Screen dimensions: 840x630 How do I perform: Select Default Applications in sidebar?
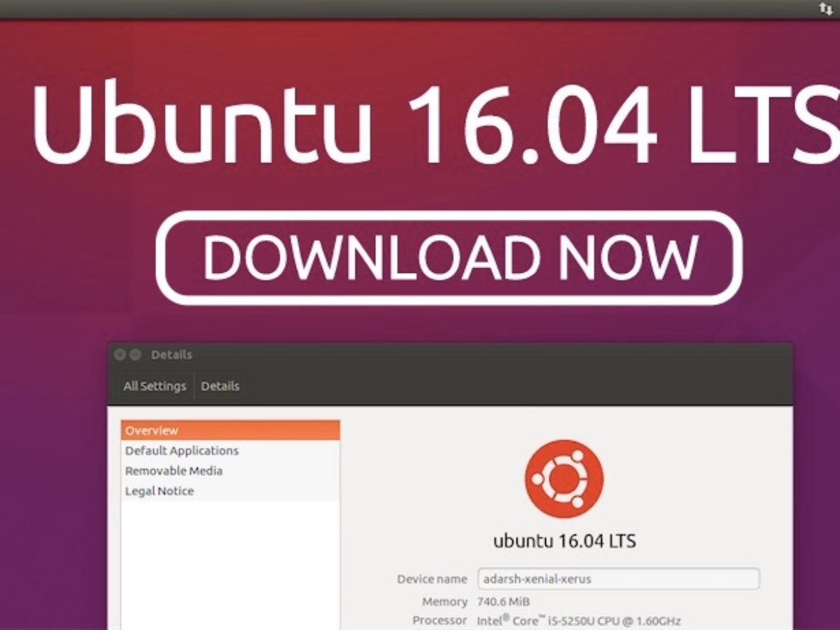(230, 450)
